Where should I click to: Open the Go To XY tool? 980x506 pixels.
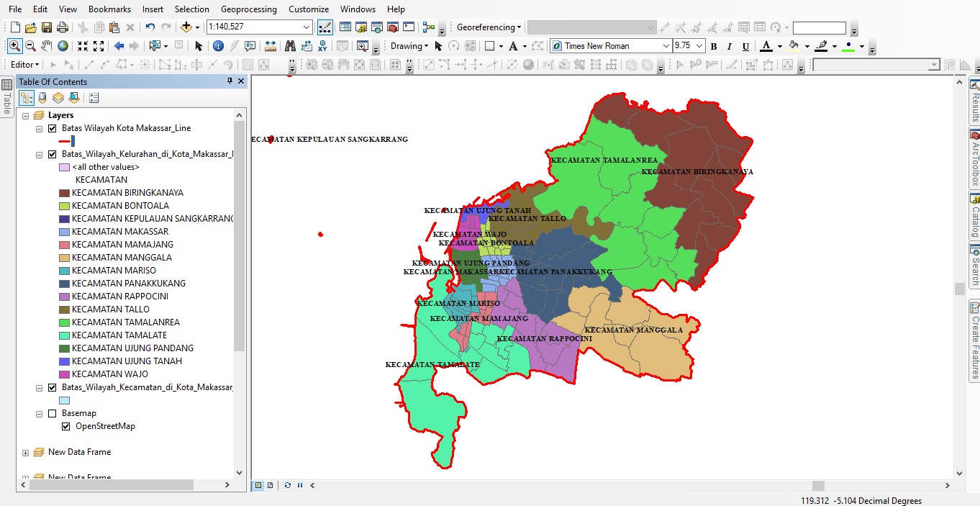(323, 45)
